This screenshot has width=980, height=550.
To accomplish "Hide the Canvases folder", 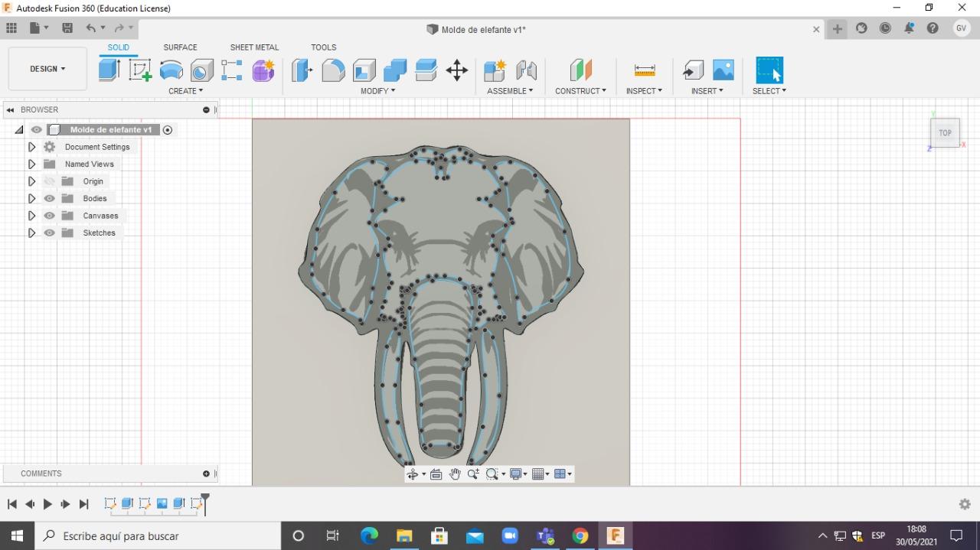I will [x=50, y=216].
